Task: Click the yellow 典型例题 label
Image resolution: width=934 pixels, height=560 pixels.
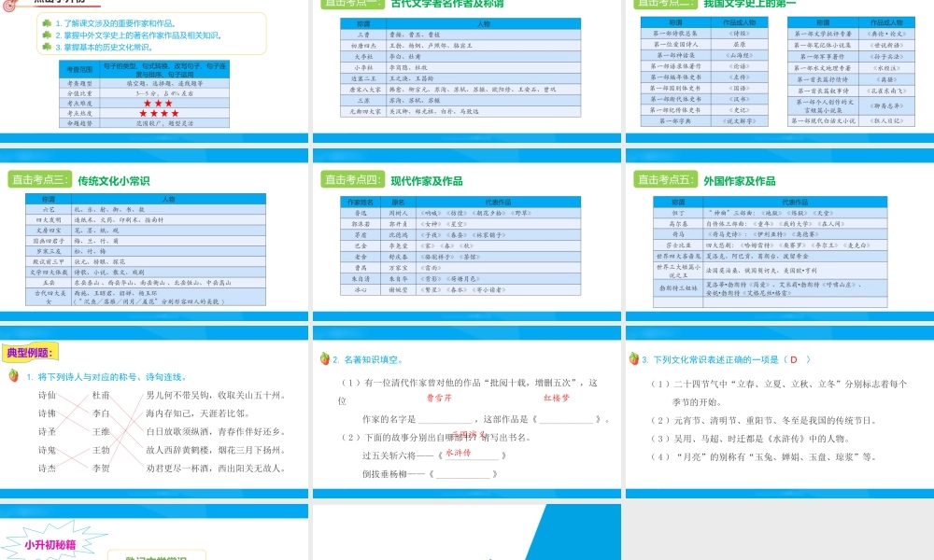Action: [x=30, y=352]
